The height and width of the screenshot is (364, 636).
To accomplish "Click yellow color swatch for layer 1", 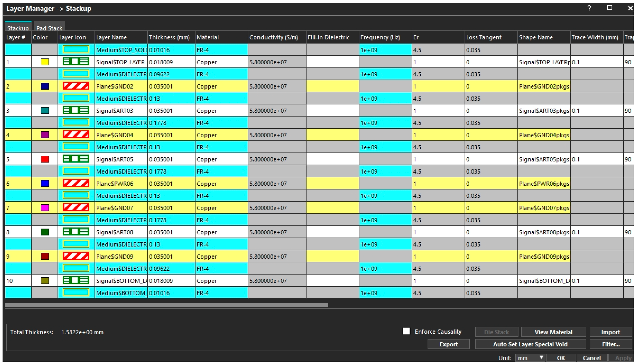I will (45, 62).
